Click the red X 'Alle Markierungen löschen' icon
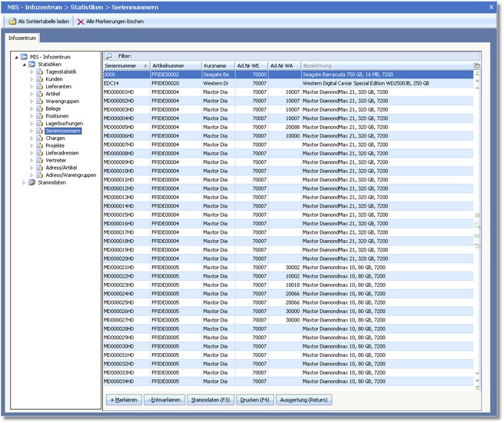The width and height of the screenshot is (504, 423). [x=81, y=22]
